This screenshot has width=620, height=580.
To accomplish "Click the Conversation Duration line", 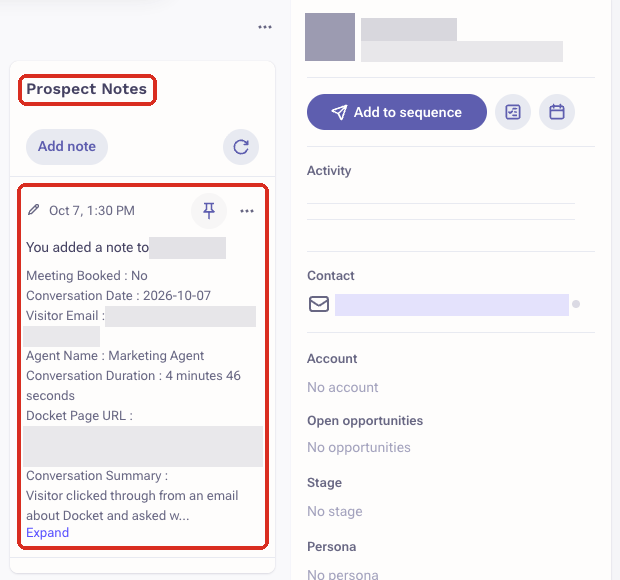I will tap(133, 385).
